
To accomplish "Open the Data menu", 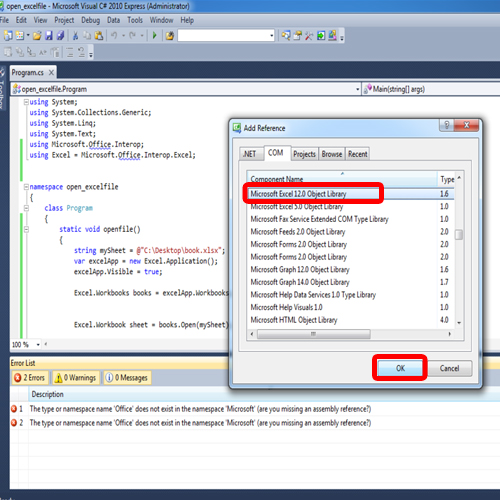I will click(x=113, y=20).
